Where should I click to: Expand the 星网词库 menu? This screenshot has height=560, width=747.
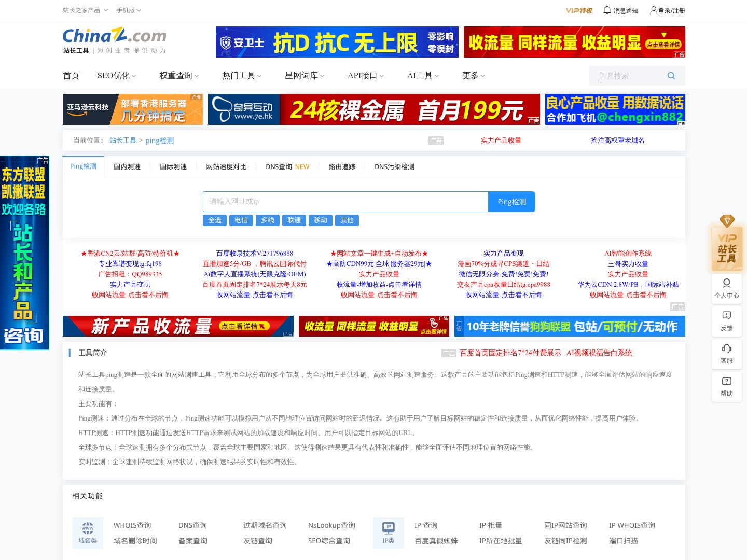pyautogui.click(x=305, y=76)
